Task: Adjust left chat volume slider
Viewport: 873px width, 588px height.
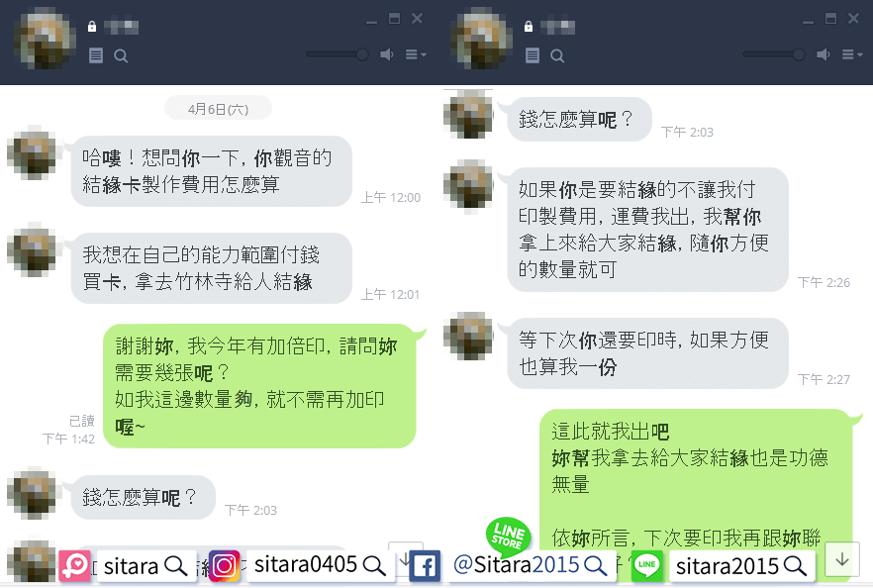Action: (338, 54)
